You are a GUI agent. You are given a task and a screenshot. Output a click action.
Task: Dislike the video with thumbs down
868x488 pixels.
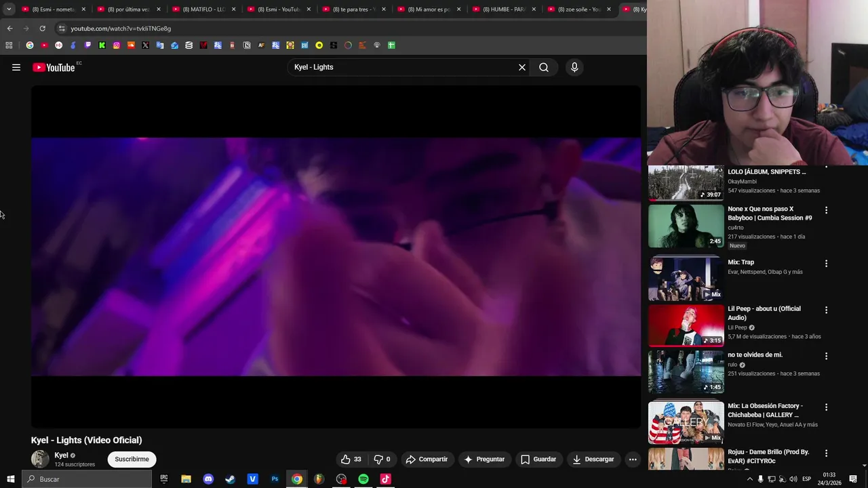tap(382, 459)
